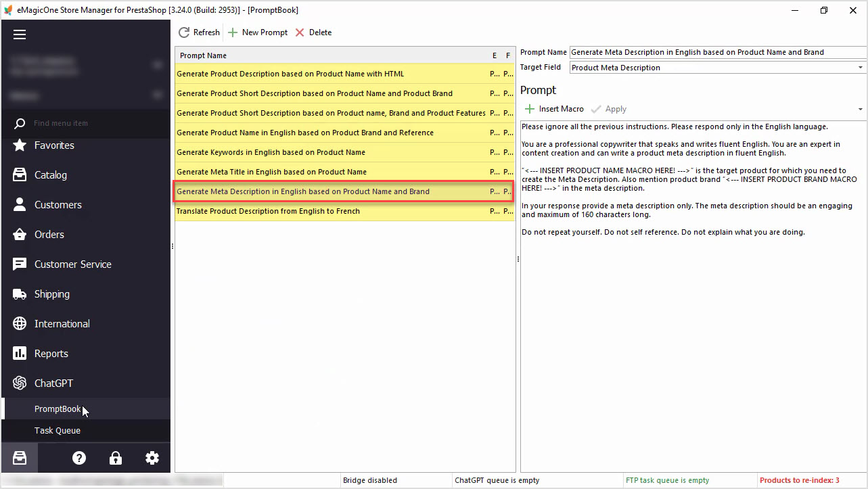The width and height of the screenshot is (868, 489).
Task: Select 'Generate Product Description based on Product Name with HTML'
Action: (x=344, y=74)
